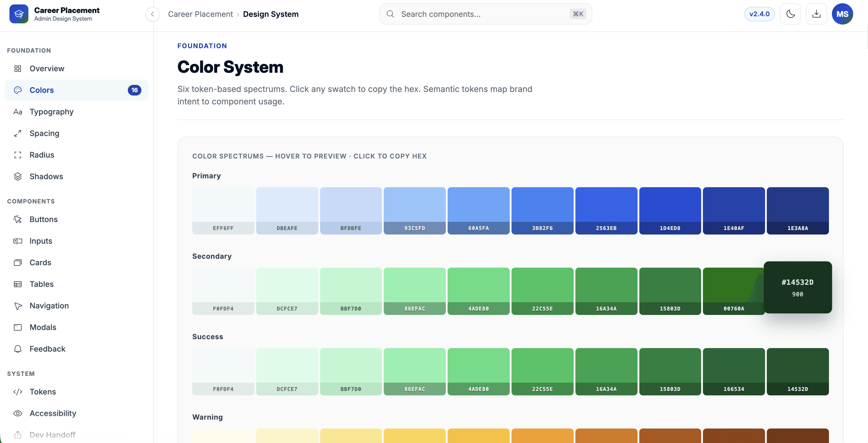Click the Colors item with badge 16
Viewport: 868px width, 443px height.
click(77, 90)
